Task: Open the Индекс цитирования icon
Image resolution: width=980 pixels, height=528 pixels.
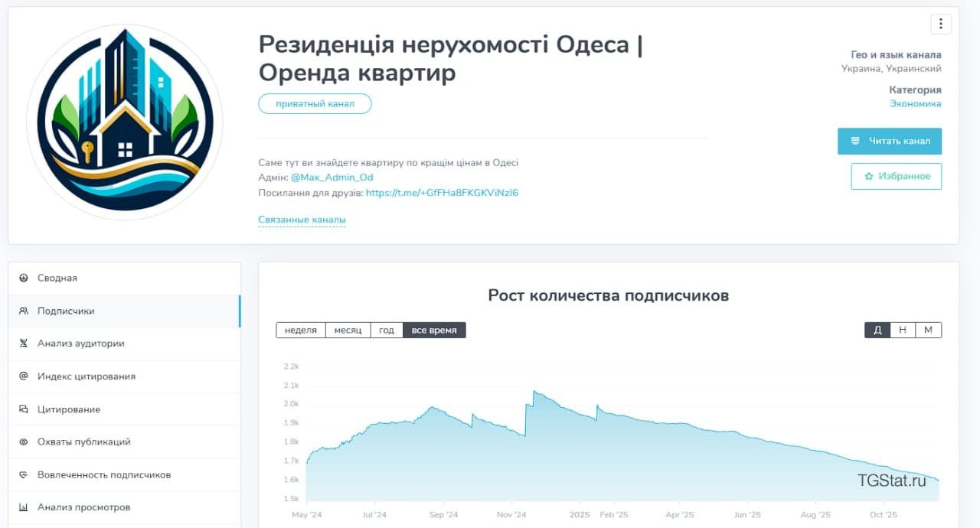Action: click(x=25, y=376)
